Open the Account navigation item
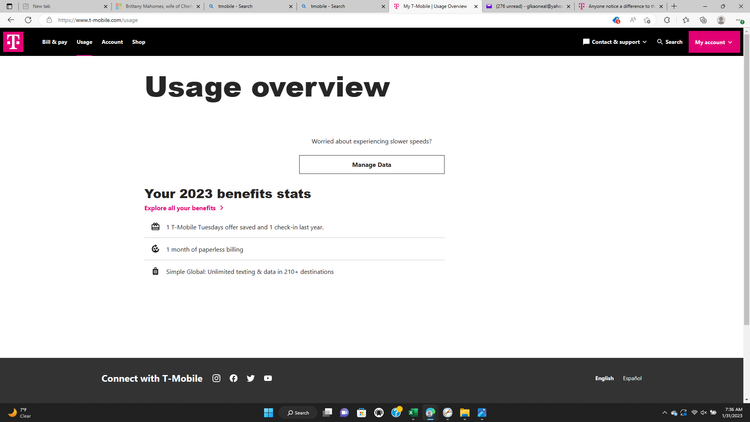The image size is (750, 422). coord(112,42)
